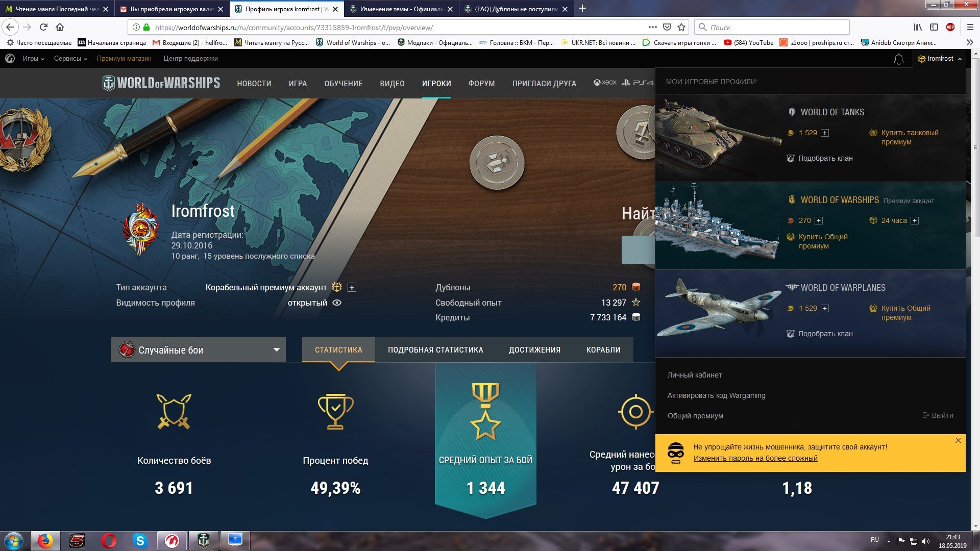This screenshot has width=980, height=551.
Task: Open the НОВОСТИ menu item
Action: 254,84
